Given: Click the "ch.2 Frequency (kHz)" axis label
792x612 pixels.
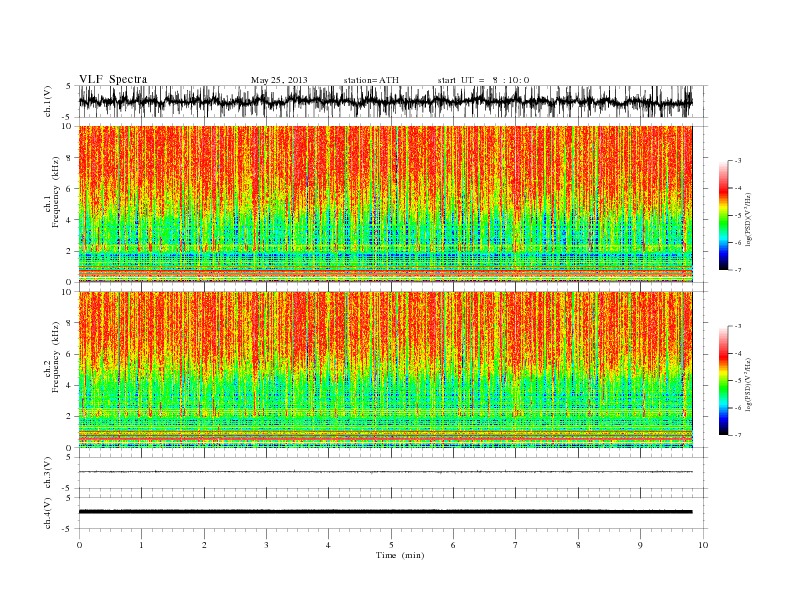Looking at the screenshot, I should pos(52,358).
